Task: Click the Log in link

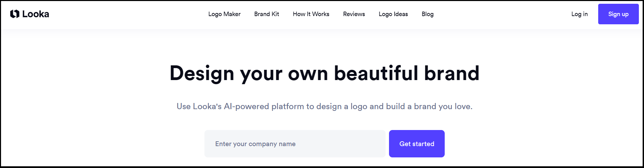Action: click(x=579, y=14)
